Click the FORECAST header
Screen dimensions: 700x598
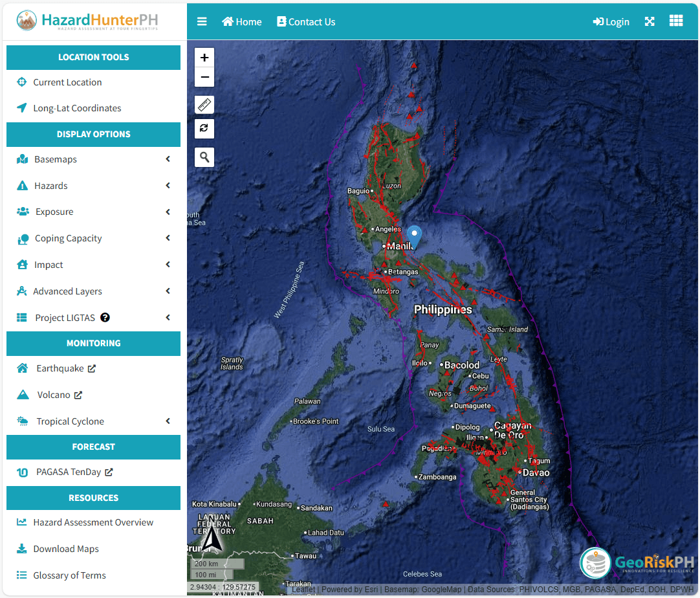pyautogui.click(x=93, y=447)
